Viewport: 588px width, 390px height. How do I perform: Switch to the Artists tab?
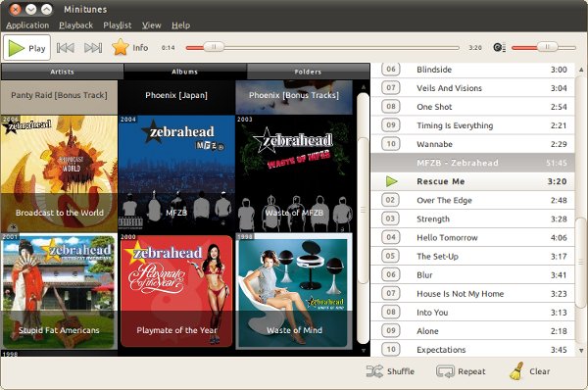[x=63, y=72]
